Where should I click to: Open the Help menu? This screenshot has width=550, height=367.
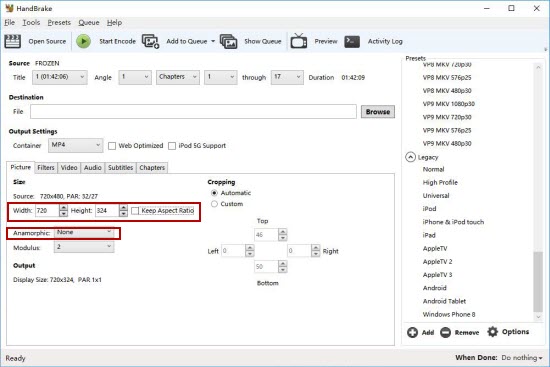tap(114, 22)
